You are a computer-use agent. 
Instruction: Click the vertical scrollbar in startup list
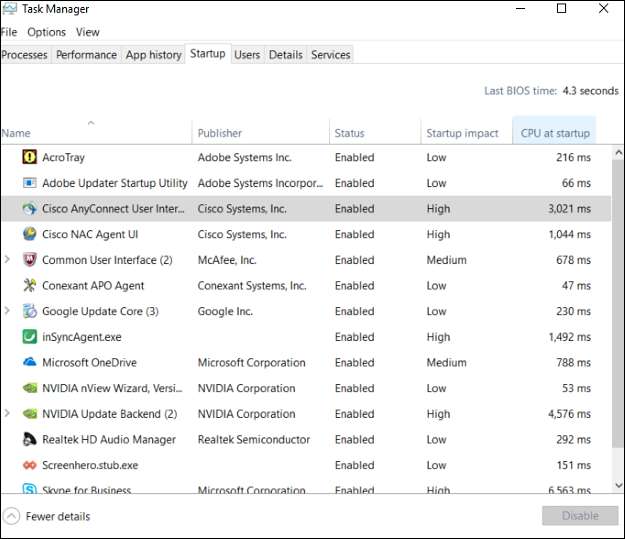tap(617, 300)
